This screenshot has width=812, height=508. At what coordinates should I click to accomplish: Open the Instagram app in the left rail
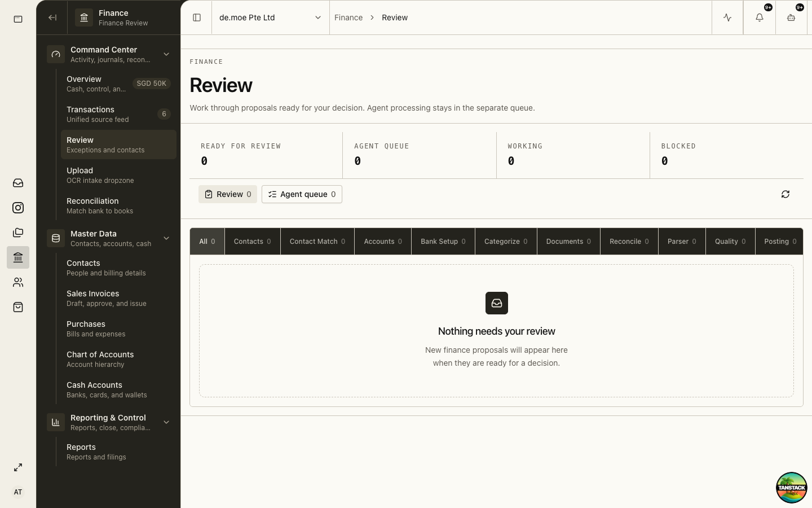pos(18,208)
